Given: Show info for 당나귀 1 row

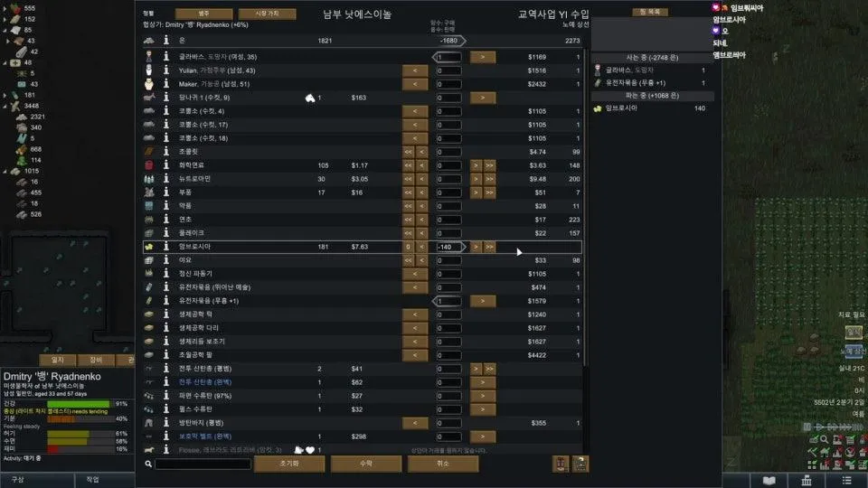Looking at the screenshot, I should pyautogui.click(x=166, y=98).
